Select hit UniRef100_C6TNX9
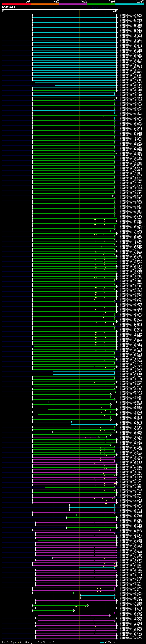The image size is (146, 644). [x=131, y=18]
